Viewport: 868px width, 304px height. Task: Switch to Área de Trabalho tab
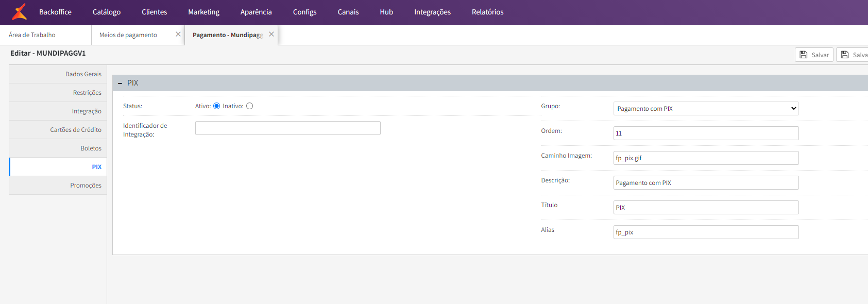click(45, 35)
